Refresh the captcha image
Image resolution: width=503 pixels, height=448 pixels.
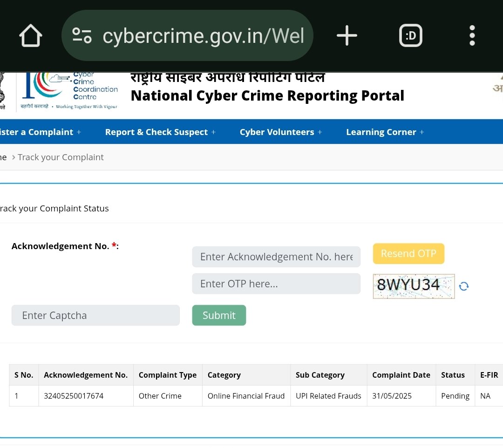pyautogui.click(x=464, y=286)
